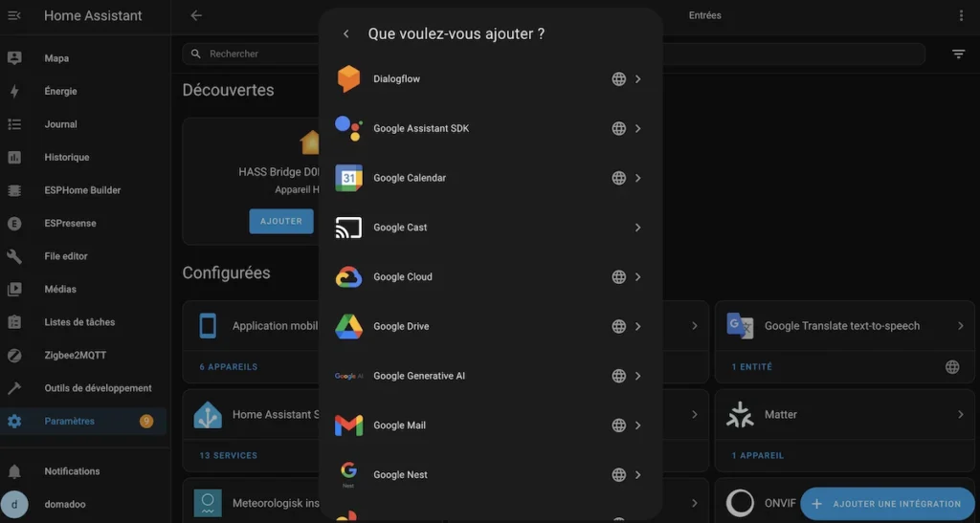Click the Paramètres notification badge 9
Image resolution: width=980 pixels, height=523 pixels.
point(146,422)
